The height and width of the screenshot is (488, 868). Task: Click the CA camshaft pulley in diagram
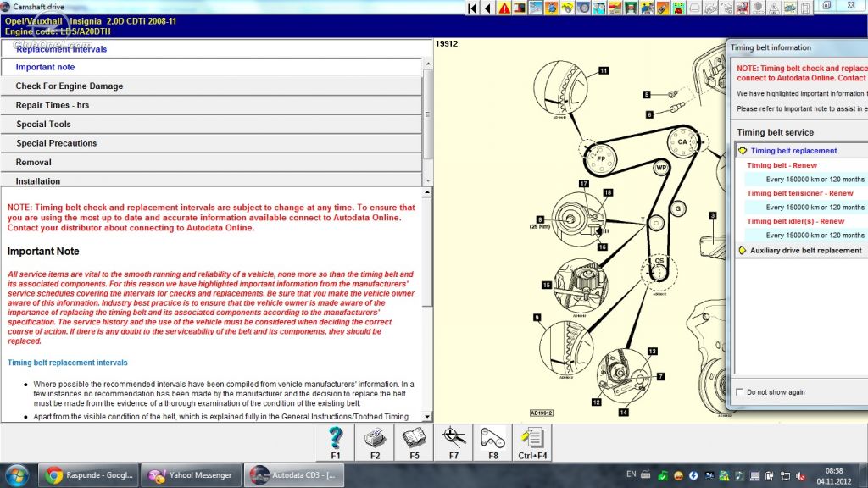point(682,141)
